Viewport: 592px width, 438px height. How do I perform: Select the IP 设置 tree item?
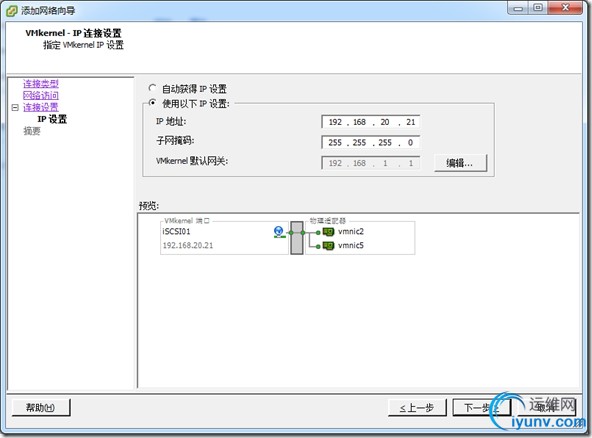(x=52, y=119)
